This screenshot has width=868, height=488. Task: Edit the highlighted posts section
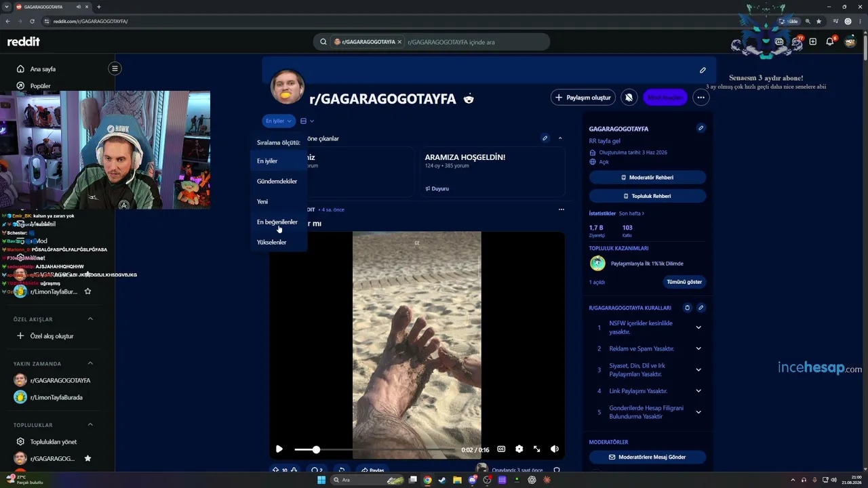[545, 138]
